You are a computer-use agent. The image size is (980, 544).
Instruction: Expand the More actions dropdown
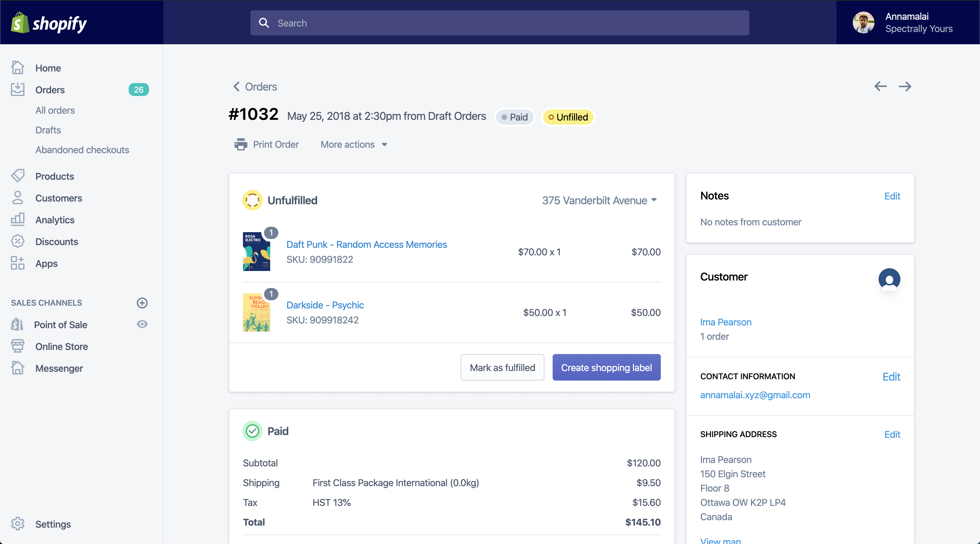(354, 145)
